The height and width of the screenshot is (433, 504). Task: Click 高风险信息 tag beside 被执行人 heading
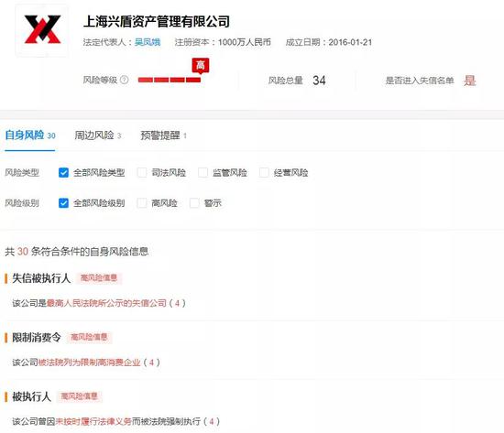pyautogui.click(x=79, y=396)
